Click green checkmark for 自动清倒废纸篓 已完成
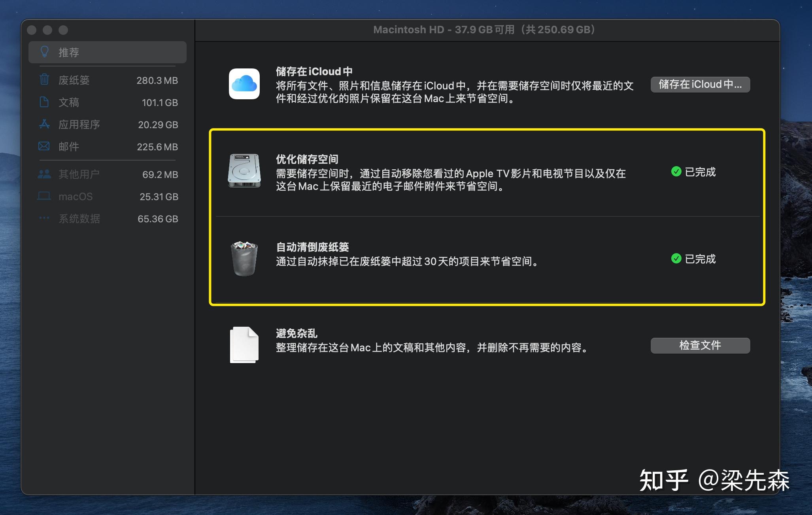812x515 pixels. click(x=676, y=259)
